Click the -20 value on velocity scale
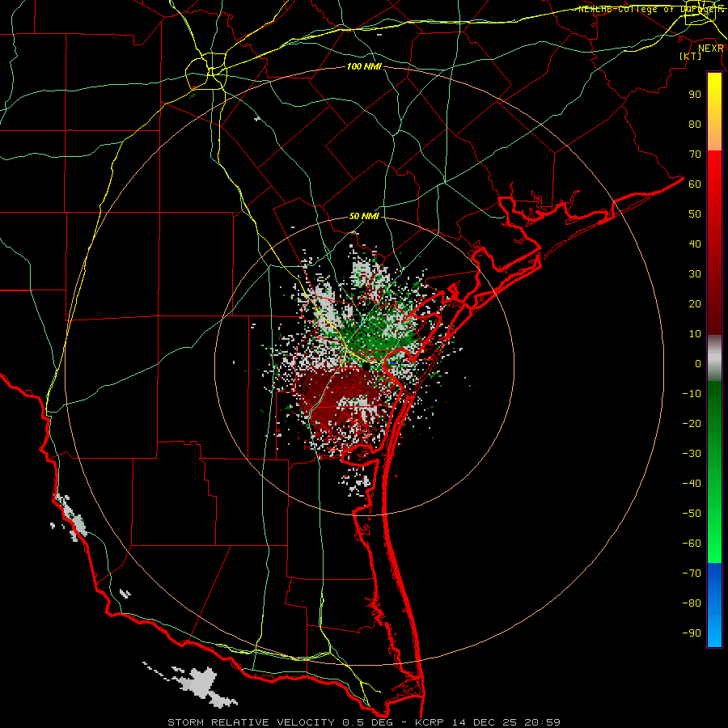The image size is (728, 728). point(692,424)
